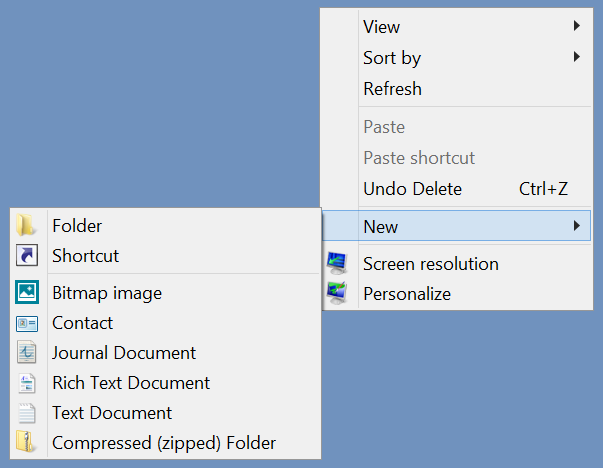Create a new Journal Document
This screenshot has width=603, height=468.
(166, 353)
